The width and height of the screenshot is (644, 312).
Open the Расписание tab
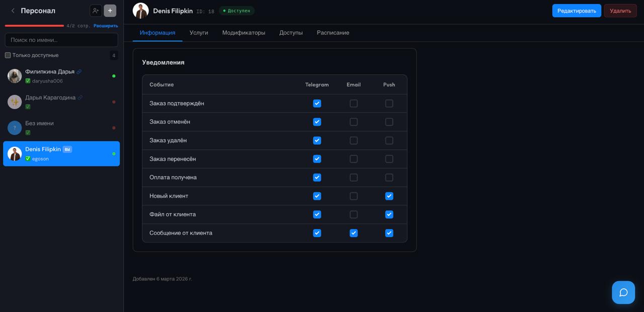click(x=333, y=33)
